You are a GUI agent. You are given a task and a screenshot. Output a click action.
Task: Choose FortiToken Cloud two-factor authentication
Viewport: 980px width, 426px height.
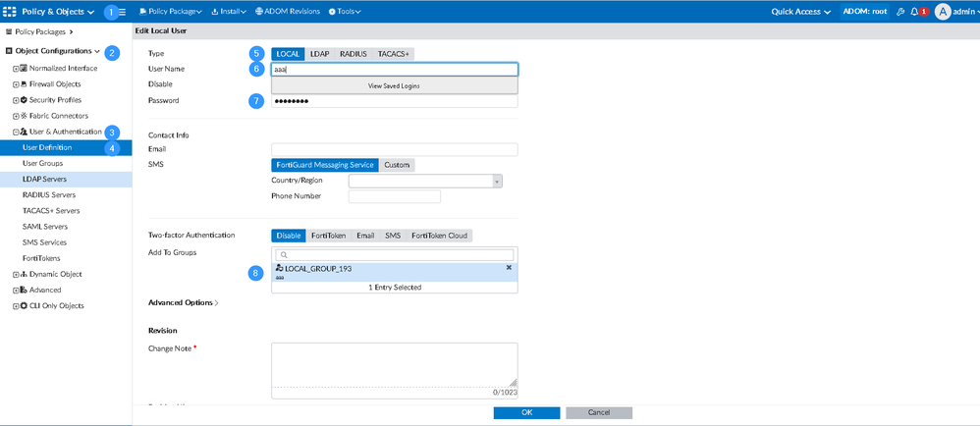(439, 236)
